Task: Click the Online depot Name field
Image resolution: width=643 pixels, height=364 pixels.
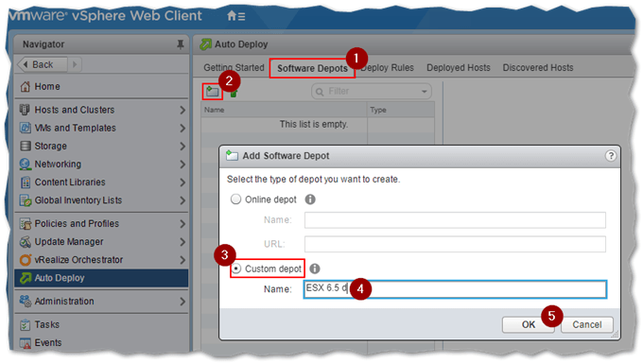Action: tap(455, 220)
